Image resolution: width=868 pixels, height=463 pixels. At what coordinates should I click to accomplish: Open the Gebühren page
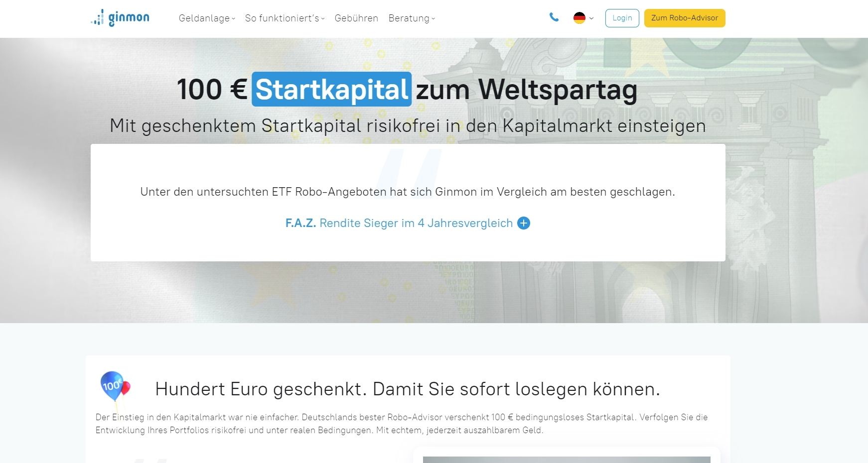point(356,18)
